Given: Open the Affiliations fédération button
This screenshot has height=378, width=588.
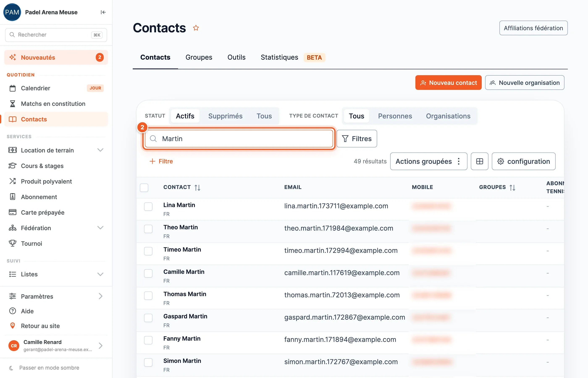Looking at the screenshot, I should 533,28.
